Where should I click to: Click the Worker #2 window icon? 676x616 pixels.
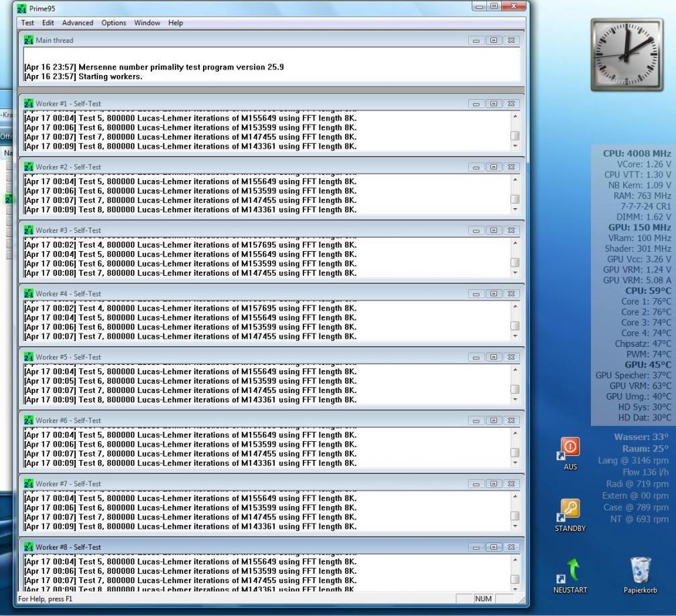[28, 167]
